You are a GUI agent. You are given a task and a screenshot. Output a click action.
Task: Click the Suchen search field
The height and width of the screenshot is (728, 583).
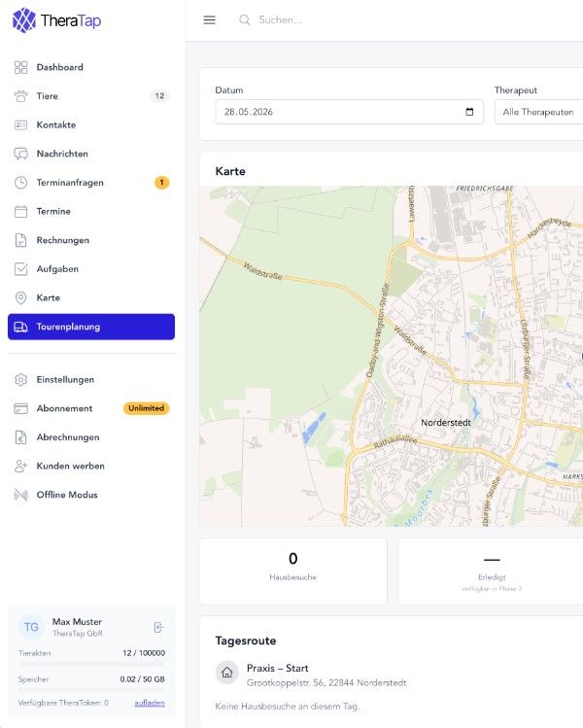coord(281,20)
